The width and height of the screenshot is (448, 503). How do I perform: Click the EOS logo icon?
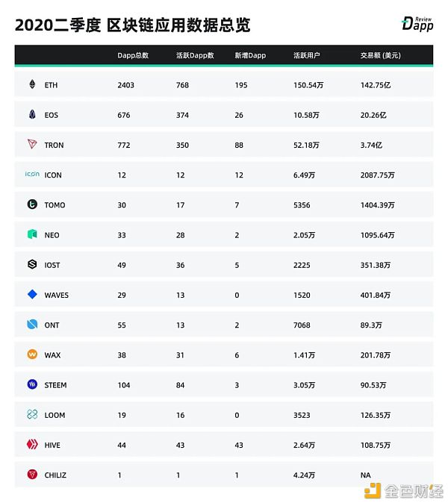(32, 115)
